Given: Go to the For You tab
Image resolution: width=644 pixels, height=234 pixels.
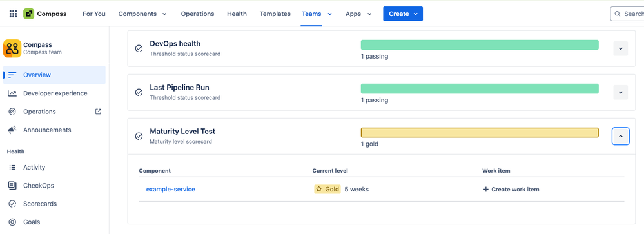Looking at the screenshot, I should point(94,14).
